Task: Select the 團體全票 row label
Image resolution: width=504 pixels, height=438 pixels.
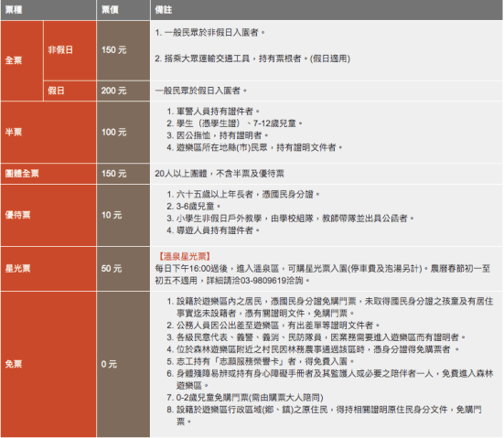Action: pos(48,174)
